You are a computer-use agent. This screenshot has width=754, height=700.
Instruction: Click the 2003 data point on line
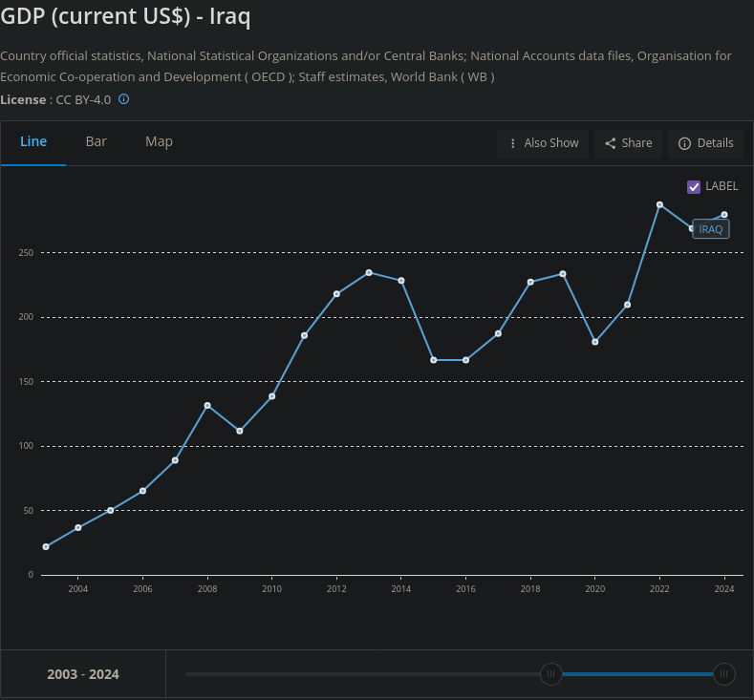click(x=46, y=546)
